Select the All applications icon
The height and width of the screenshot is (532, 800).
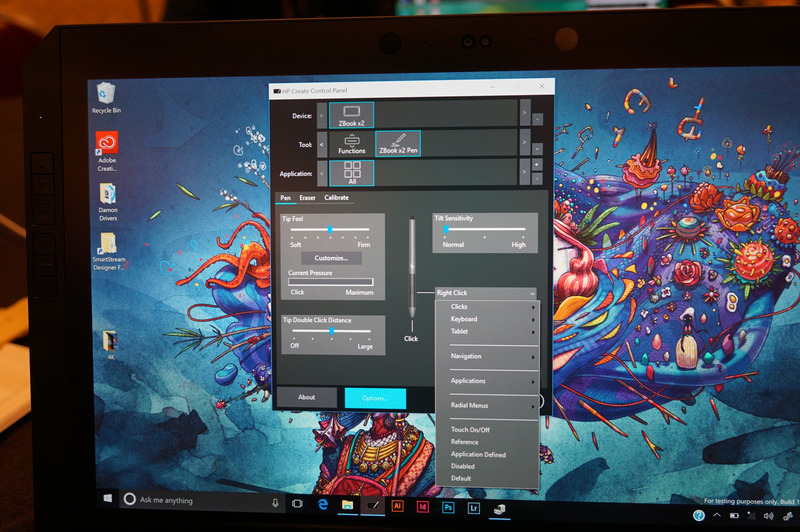352,173
